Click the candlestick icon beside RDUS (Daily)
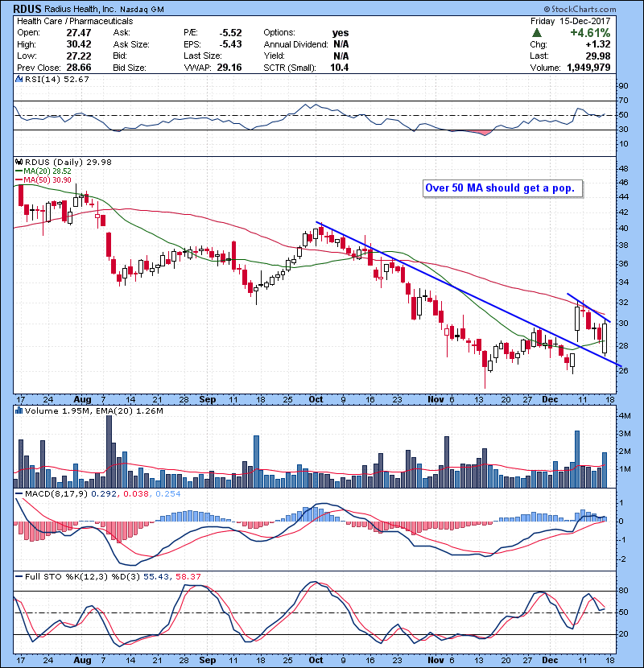644x668 pixels. 19,162
